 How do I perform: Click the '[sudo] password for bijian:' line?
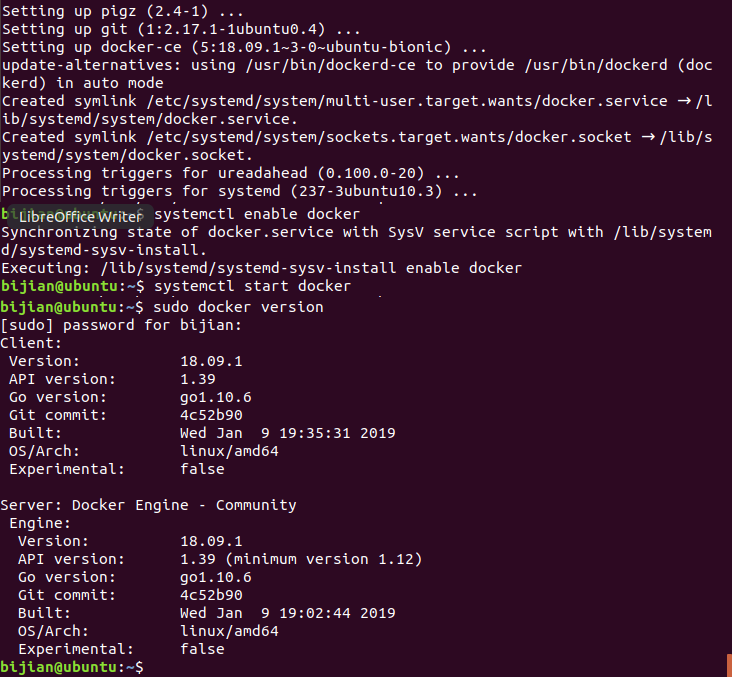(121, 325)
